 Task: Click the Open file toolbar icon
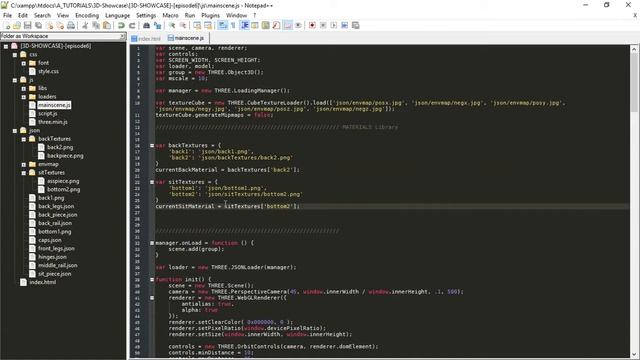click(x=17, y=25)
